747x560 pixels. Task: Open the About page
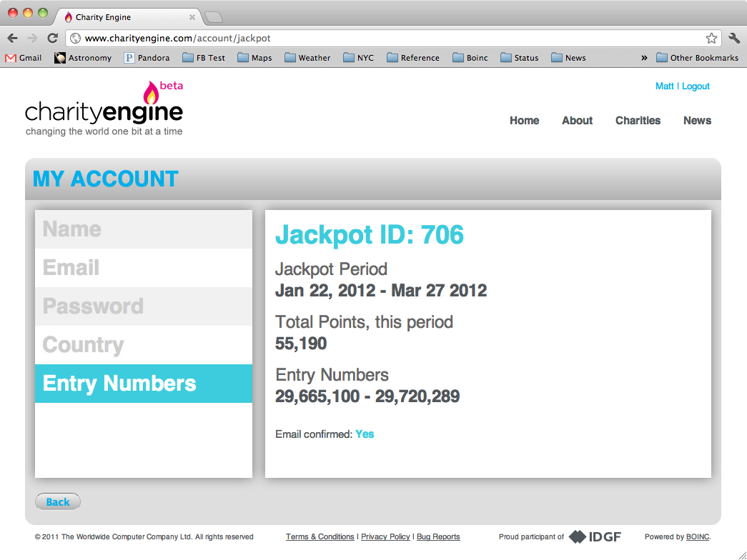click(x=577, y=121)
